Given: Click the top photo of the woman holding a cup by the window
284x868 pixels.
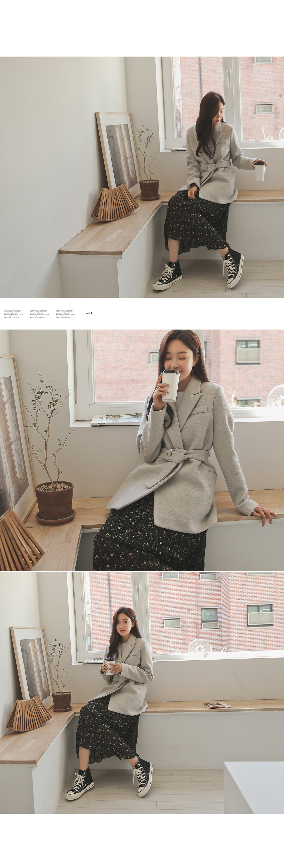Looking at the screenshot, I should [142, 177].
